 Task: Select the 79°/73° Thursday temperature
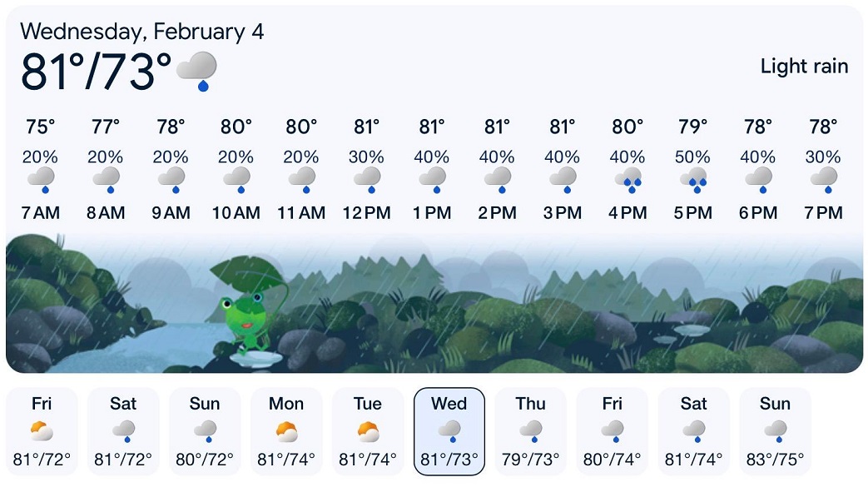(x=530, y=456)
